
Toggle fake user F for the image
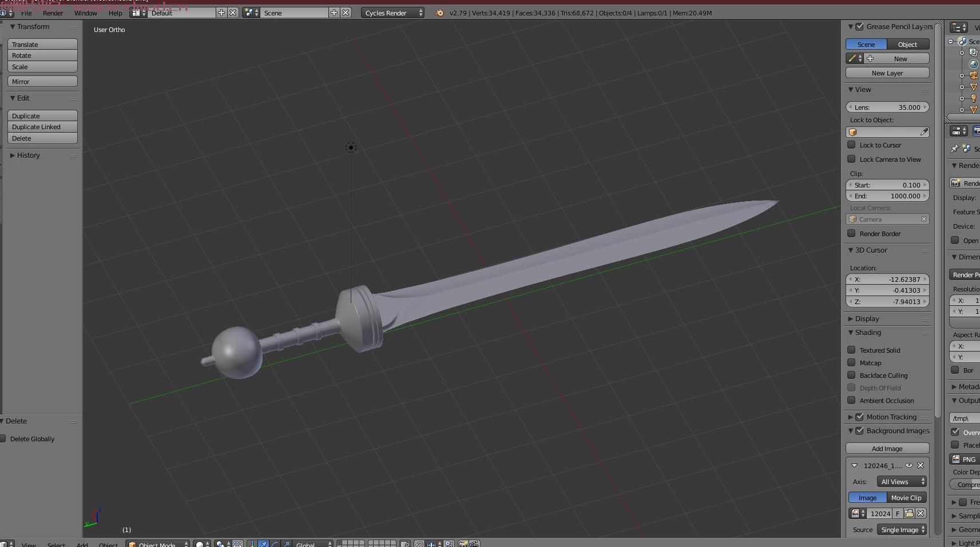click(x=898, y=513)
